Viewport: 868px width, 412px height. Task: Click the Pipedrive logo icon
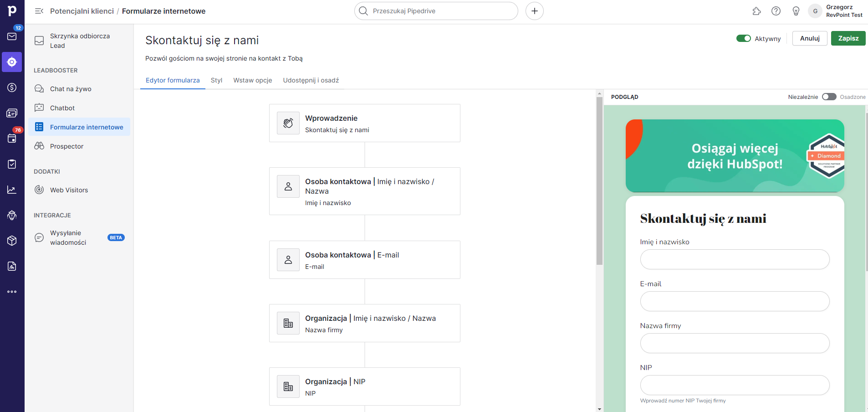tap(12, 10)
